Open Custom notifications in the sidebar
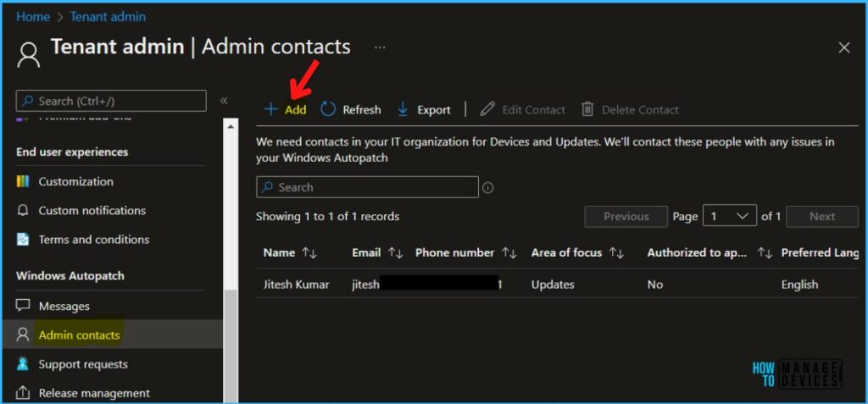The image size is (868, 404). [x=92, y=211]
